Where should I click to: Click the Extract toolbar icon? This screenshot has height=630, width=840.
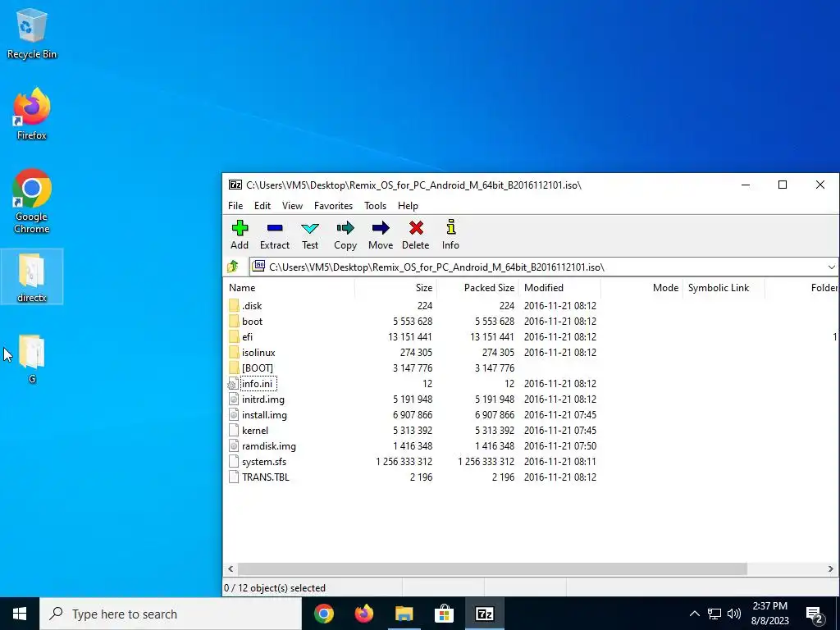pyautogui.click(x=274, y=235)
